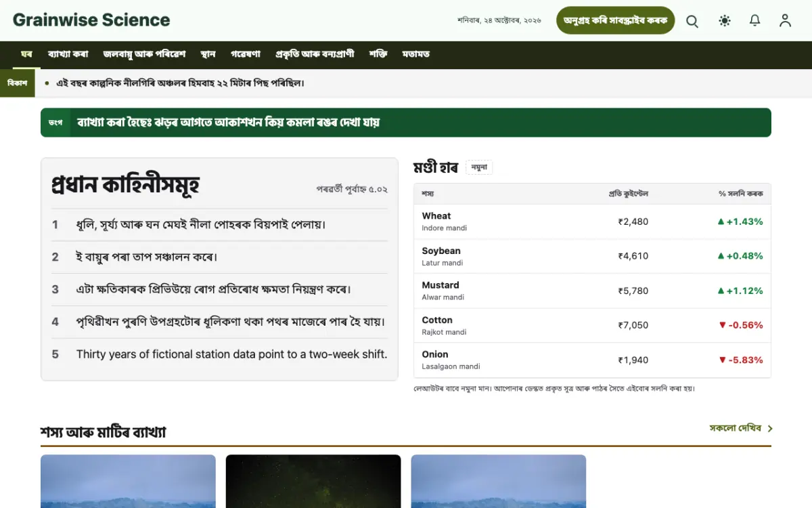812x508 pixels.
Task: Click the +0.48% Soybean change value
Action: tap(740, 256)
